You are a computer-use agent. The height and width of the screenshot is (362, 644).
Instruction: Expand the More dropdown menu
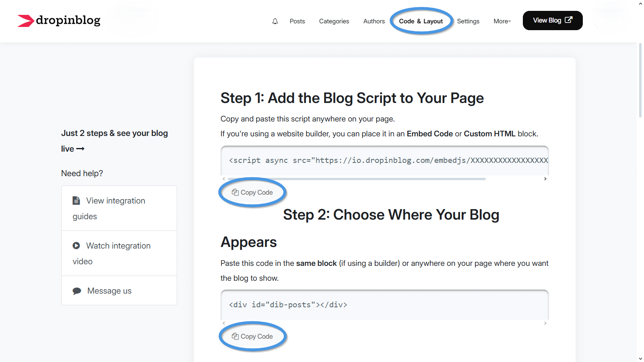(502, 21)
